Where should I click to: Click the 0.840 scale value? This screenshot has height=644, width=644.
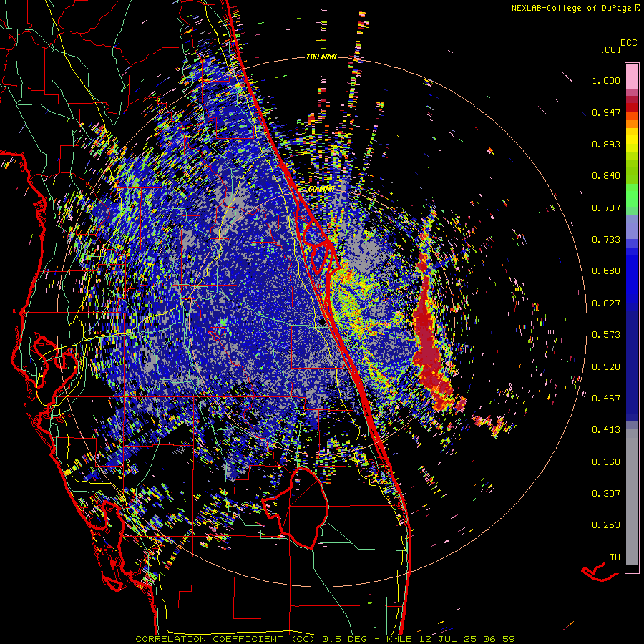[606, 176]
